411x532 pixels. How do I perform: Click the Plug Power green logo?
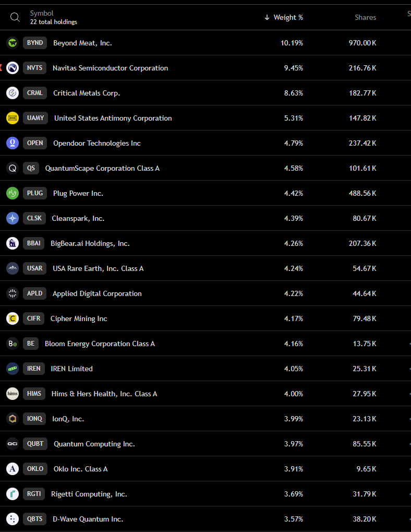pos(13,193)
